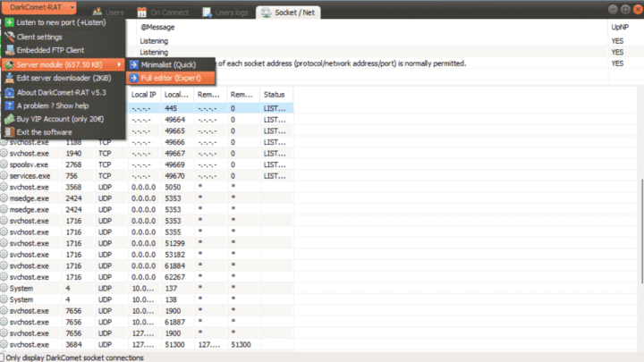Click the UDP cell in the port 138 System row
644x362 pixels.
click(x=106, y=299)
